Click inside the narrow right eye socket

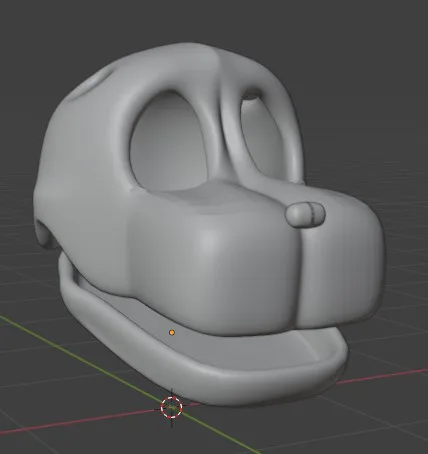click(262, 137)
